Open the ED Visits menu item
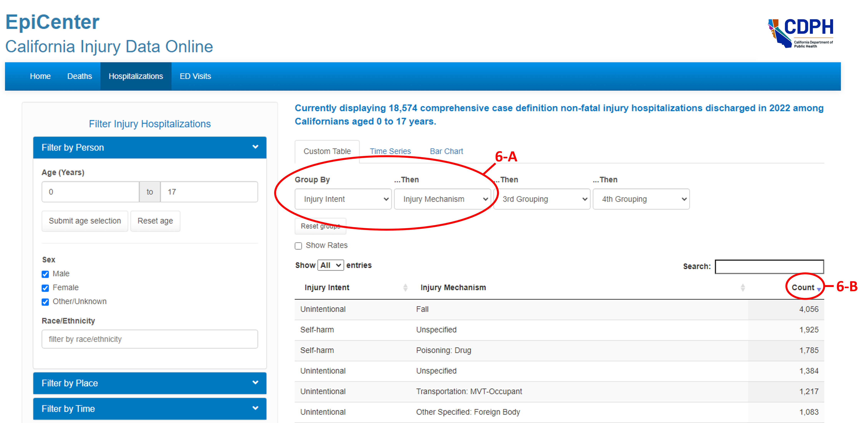This screenshot has width=868, height=423. (195, 76)
